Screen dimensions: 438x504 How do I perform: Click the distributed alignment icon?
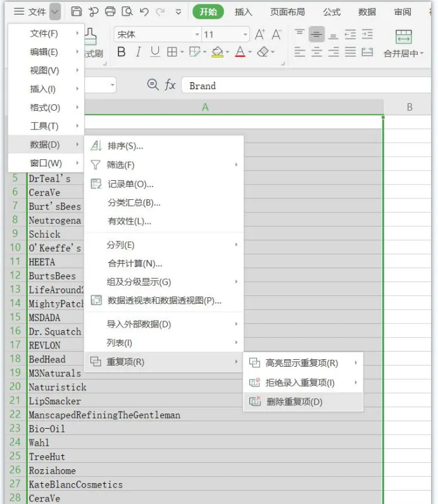coord(367,52)
